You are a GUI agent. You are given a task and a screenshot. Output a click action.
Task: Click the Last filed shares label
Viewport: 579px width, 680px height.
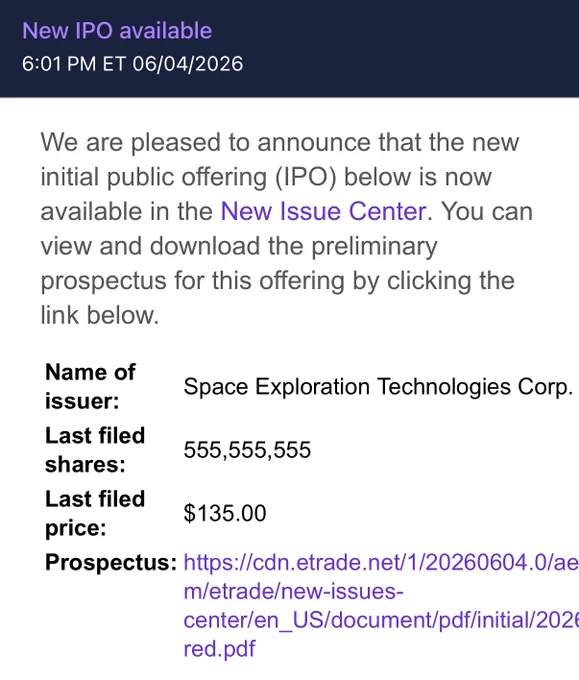95,450
